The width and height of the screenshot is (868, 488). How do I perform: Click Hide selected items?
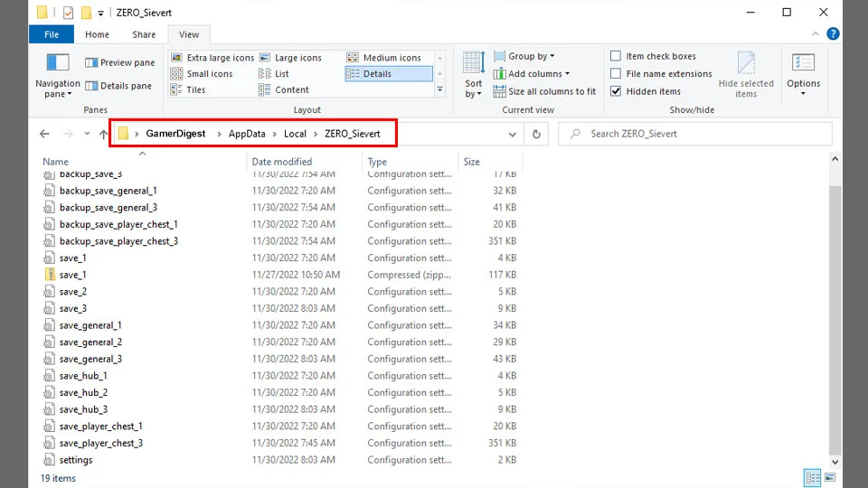pos(746,75)
